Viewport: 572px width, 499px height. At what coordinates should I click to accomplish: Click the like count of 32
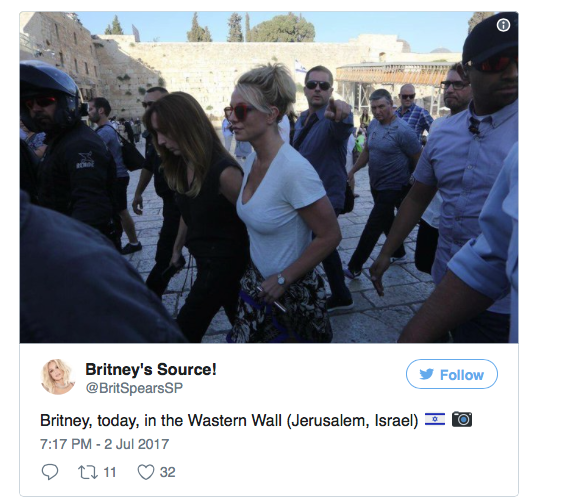[167, 472]
